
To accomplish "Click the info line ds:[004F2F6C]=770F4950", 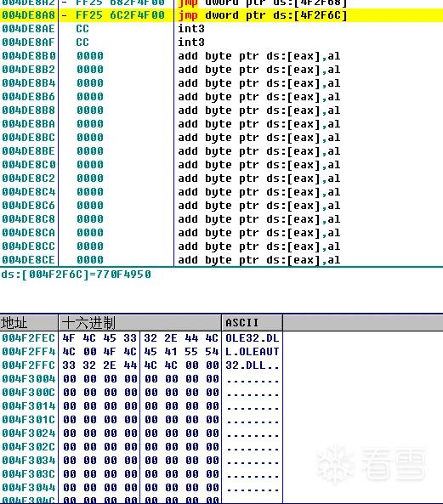I will click(x=76, y=275).
